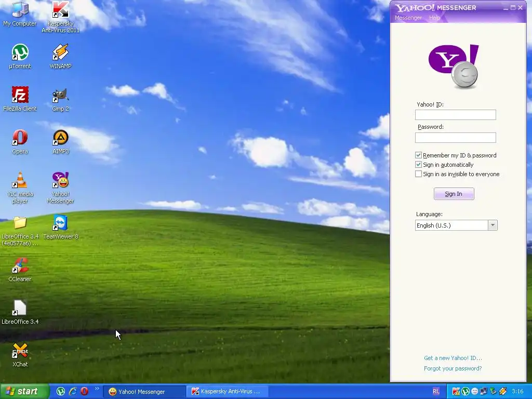Click the RL language bar indicator
Viewport: 532px width, 399px height.
[x=436, y=392]
